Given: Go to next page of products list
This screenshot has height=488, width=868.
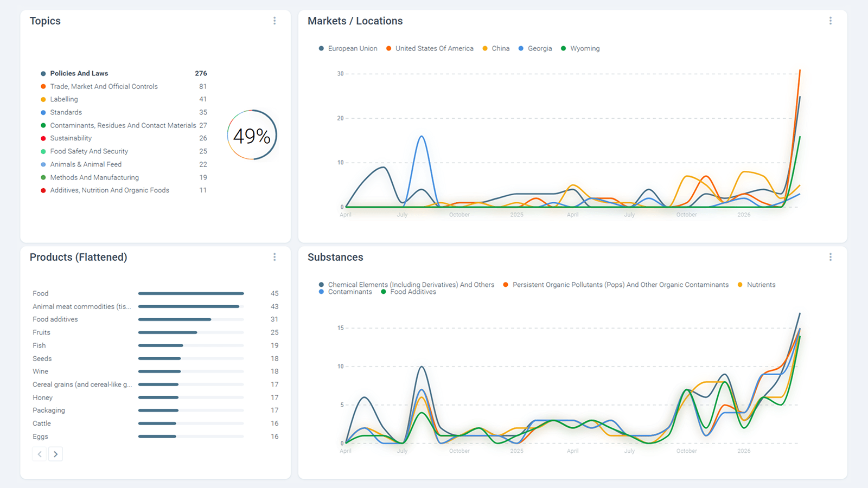Looking at the screenshot, I should click(x=55, y=454).
